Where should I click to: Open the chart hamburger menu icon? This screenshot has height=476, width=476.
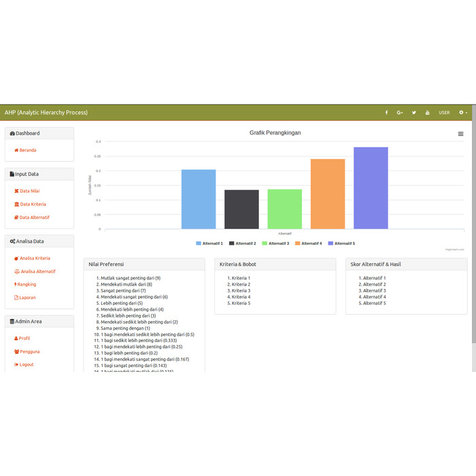pos(460,135)
